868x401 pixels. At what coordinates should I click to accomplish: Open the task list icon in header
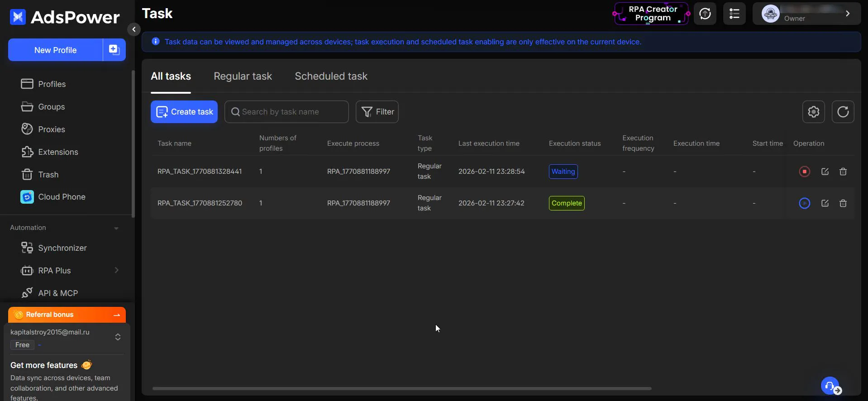tap(734, 14)
